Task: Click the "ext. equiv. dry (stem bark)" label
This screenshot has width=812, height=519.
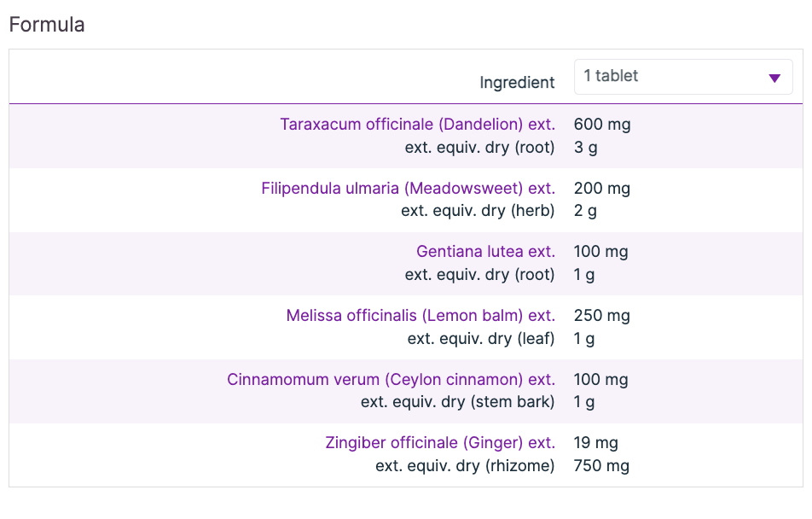Action: [x=458, y=402]
